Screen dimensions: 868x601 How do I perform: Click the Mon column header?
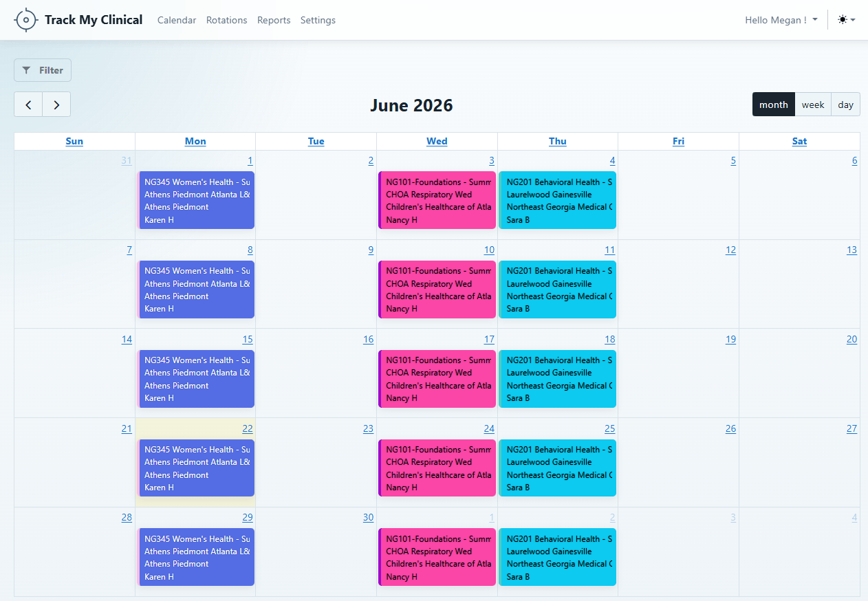pyautogui.click(x=195, y=141)
